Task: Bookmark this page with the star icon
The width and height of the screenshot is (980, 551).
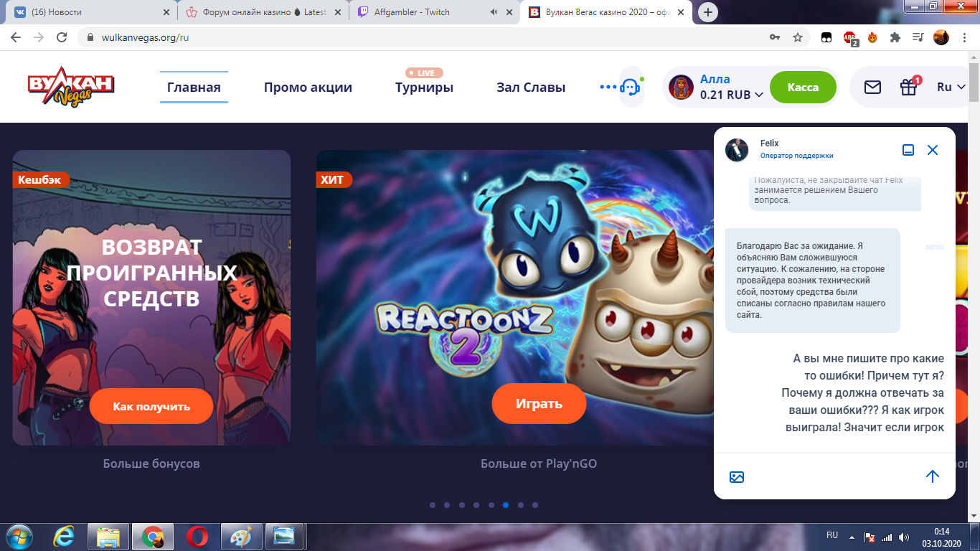Action: [x=797, y=37]
